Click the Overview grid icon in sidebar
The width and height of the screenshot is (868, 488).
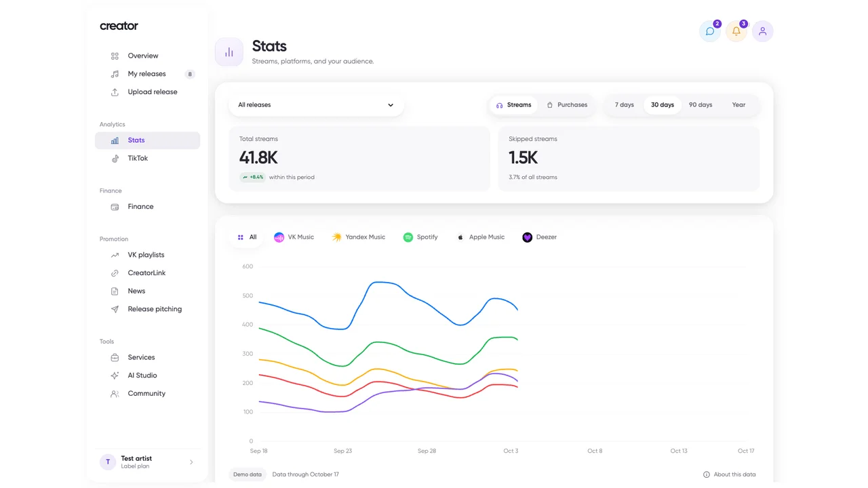115,56
